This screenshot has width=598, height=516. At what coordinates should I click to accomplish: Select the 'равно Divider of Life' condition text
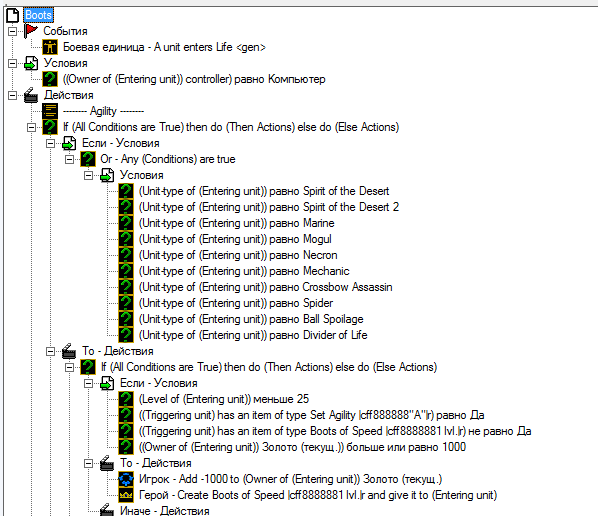[253, 335]
